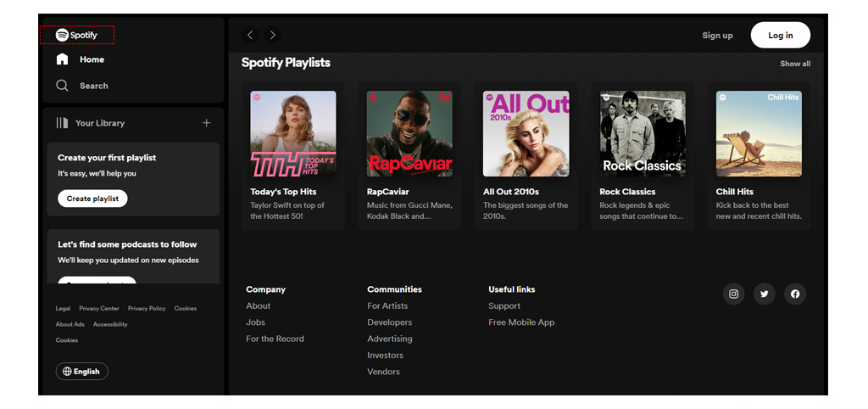Screen dimensions: 868x409
Task: Click 'Create your first playlist' heading
Action: (107, 158)
